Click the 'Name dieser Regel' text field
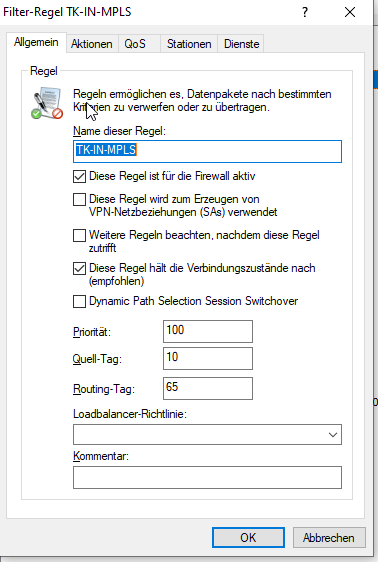The height and width of the screenshot is (562, 378). (207, 151)
